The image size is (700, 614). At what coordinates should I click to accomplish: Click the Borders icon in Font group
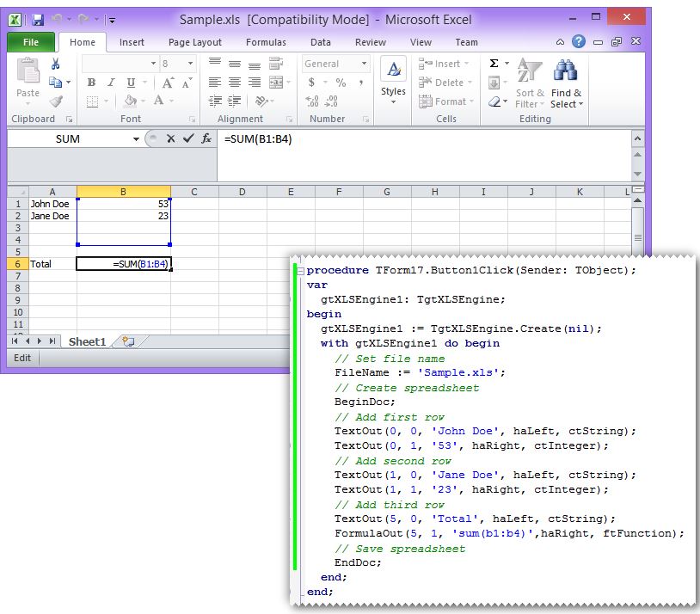[x=92, y=101]
